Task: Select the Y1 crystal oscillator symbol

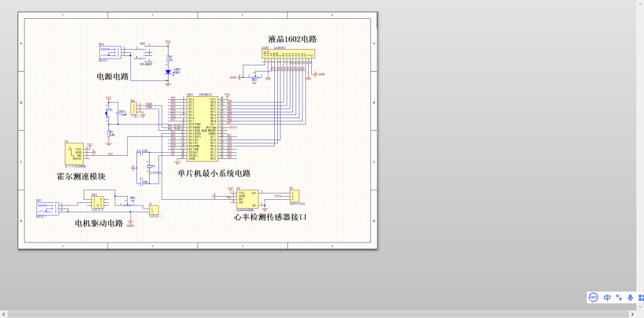Action: 149,167
